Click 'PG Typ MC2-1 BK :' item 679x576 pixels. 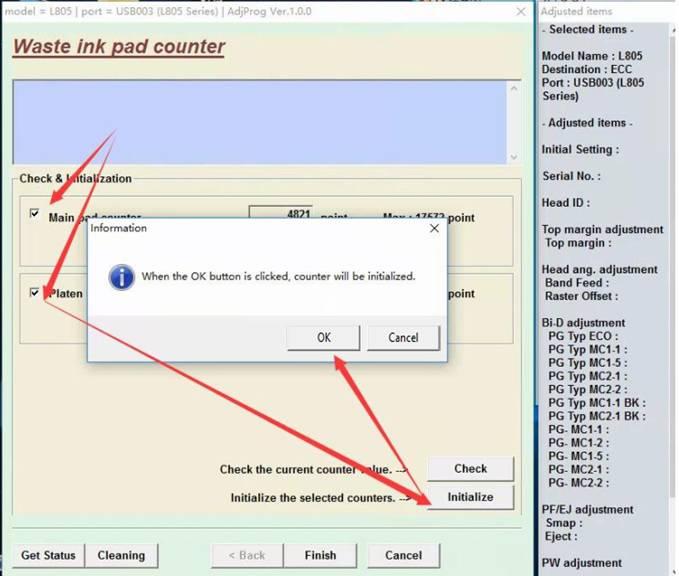coord(597,416)
